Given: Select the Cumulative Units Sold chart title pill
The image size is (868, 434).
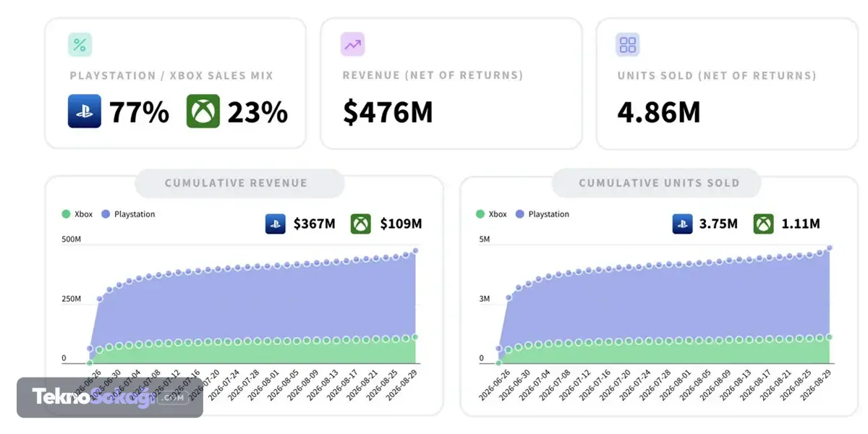Looking at the screenshot, I should tap(655, 183).
